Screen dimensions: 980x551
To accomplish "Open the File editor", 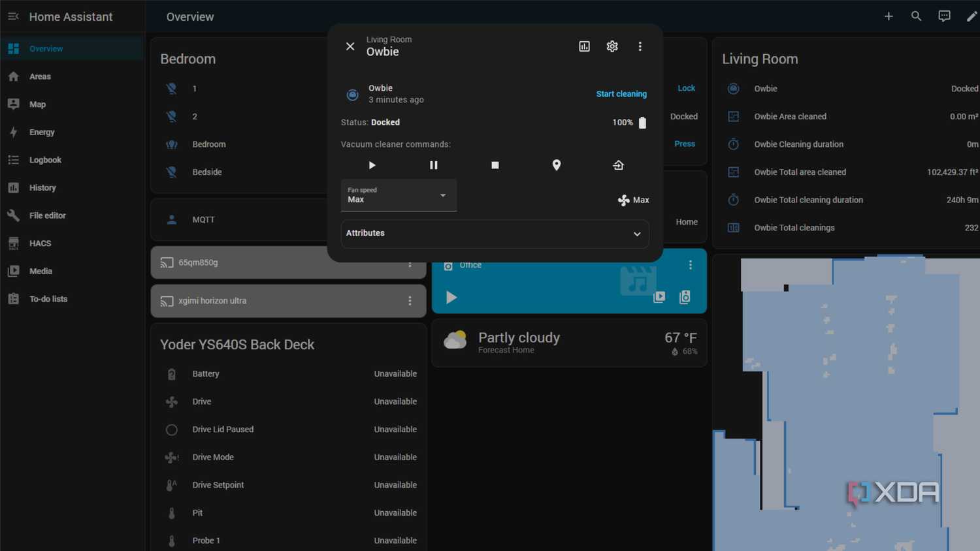I will click(x=72, y=215).
